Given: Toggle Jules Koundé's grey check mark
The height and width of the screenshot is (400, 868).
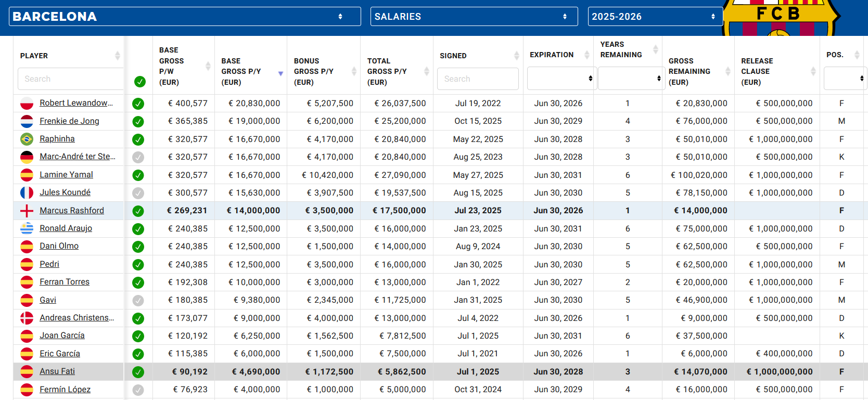Looking at the screenshot, I should tap(138, 193).
